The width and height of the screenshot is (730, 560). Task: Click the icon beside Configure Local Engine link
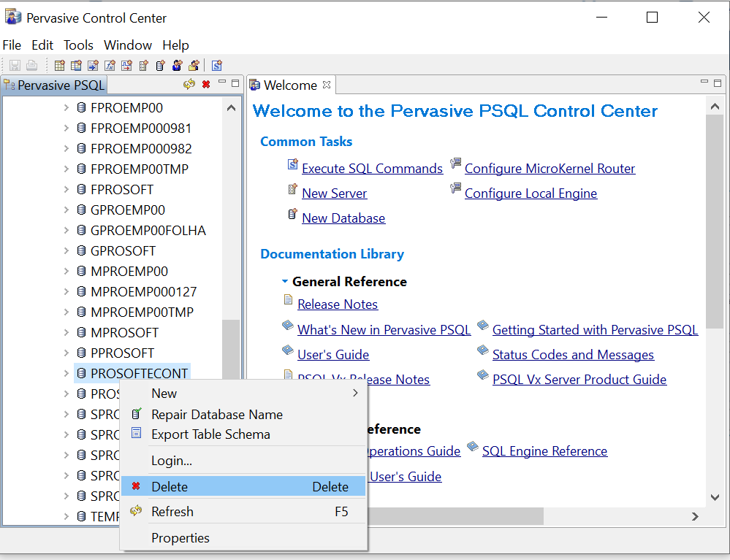[x=455, y=189]
